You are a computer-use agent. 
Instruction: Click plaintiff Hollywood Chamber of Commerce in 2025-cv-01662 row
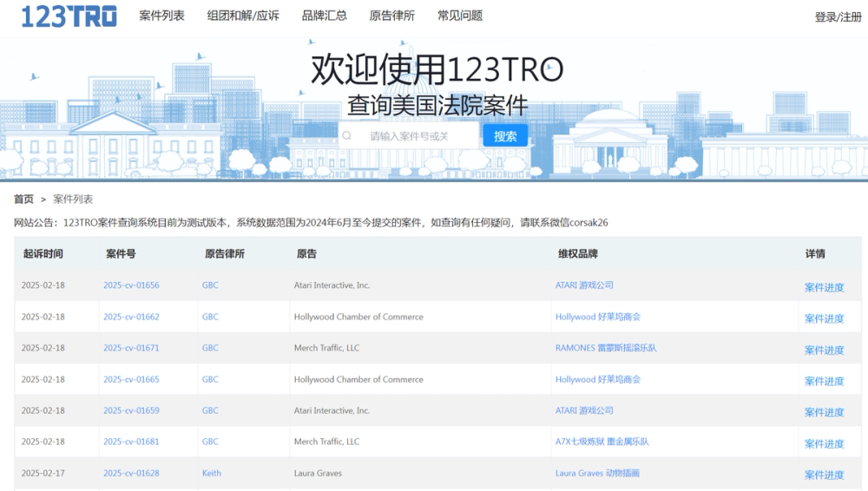(x=358, y=317)
